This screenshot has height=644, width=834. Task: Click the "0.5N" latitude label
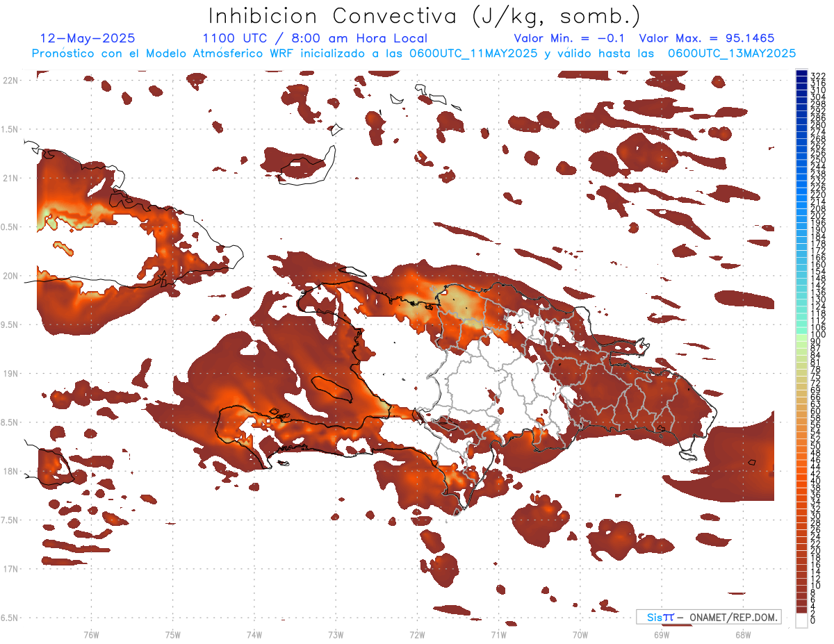(x=10, y=227)
